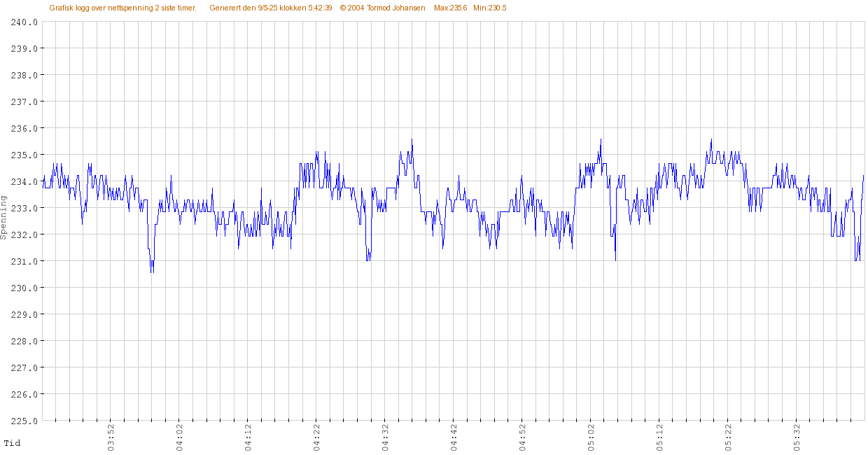The height and width of the screenshot is (455, 868).
Task: Click the 04:12 time label
Action: (248, 437)
